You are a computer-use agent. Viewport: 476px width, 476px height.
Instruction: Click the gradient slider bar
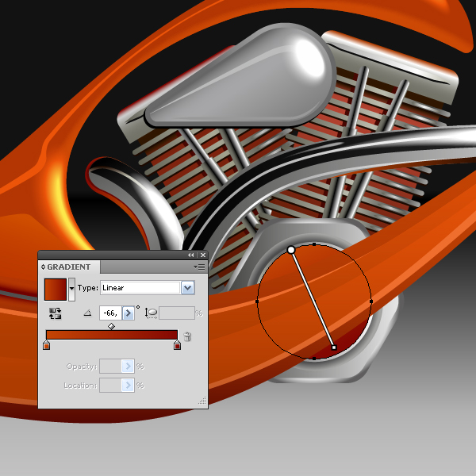coord(112,335)
